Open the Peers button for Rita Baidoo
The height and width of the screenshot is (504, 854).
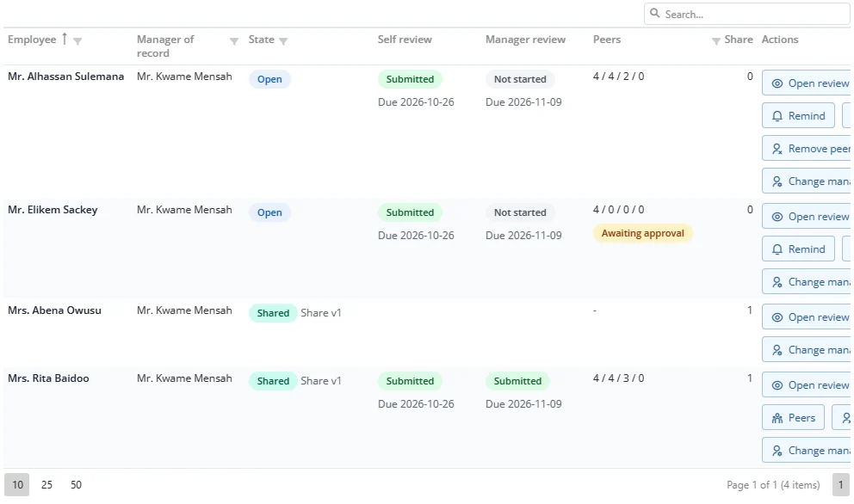pos(793,418)
